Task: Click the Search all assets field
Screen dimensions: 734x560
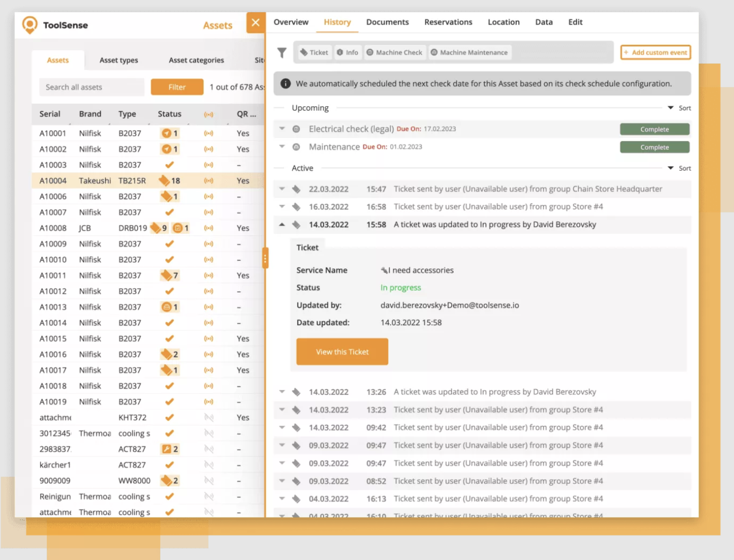Action: click(91, 87)
